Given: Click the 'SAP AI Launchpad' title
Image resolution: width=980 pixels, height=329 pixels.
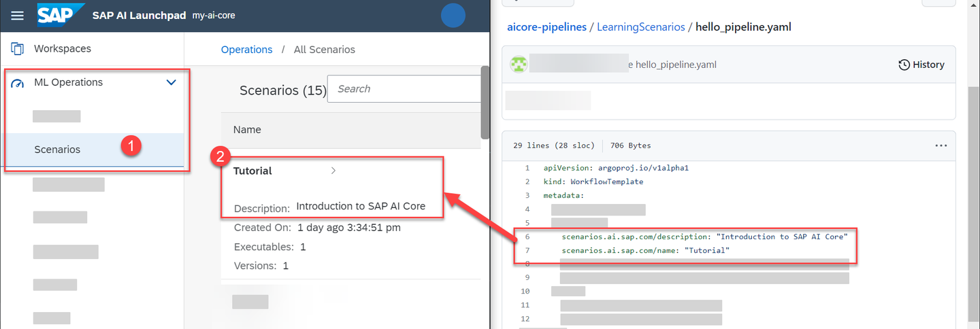Looking at the screenshot, I should 139,15.
